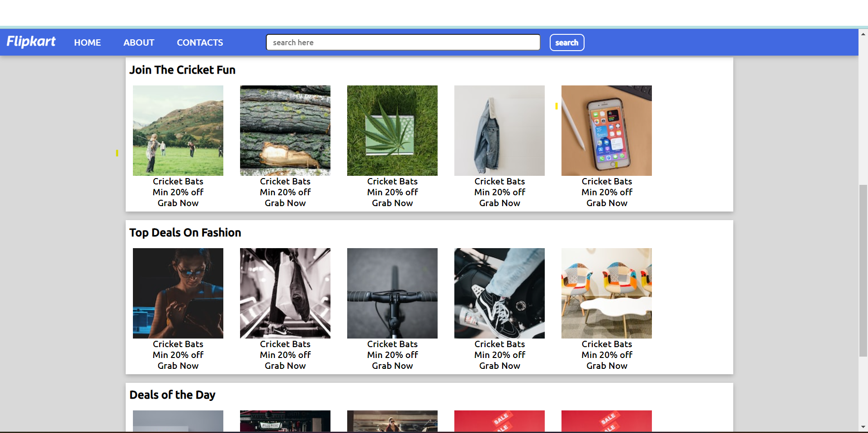
Task: Click 'Min 20% off' under sunglasses woman
Action: point(178,355)
